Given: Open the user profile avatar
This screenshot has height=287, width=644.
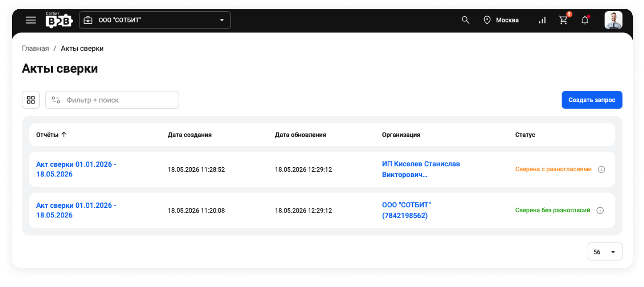Looking at the screenshot, I should pyautogui.click(x=613, y=20).
